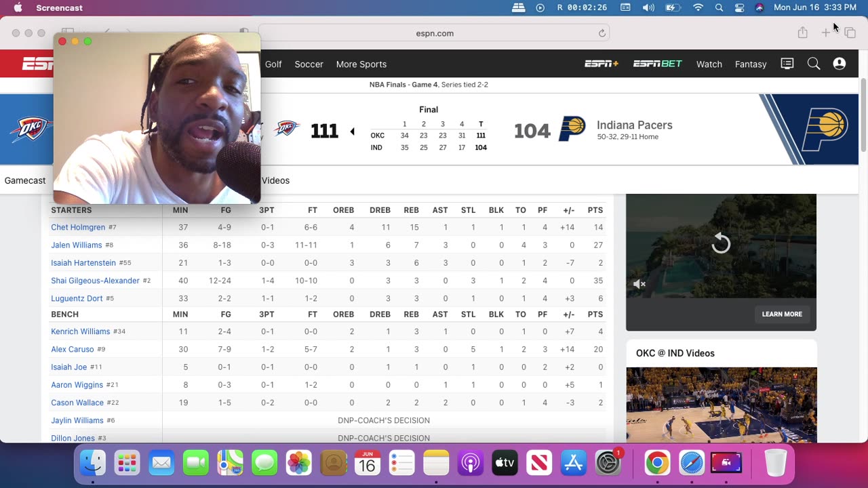Open Photos from the Dock
Image resolution: width=868 pixels, height=488 pixels.
(x=298, y=463)
